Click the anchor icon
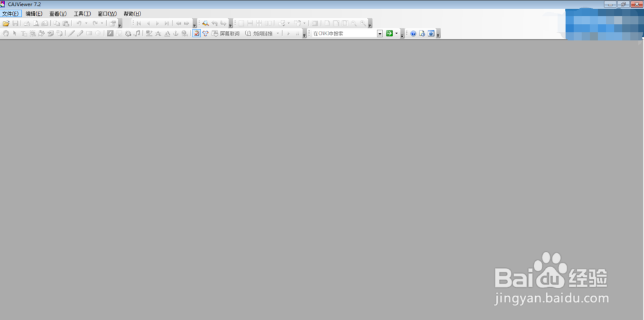 point(176,33)
